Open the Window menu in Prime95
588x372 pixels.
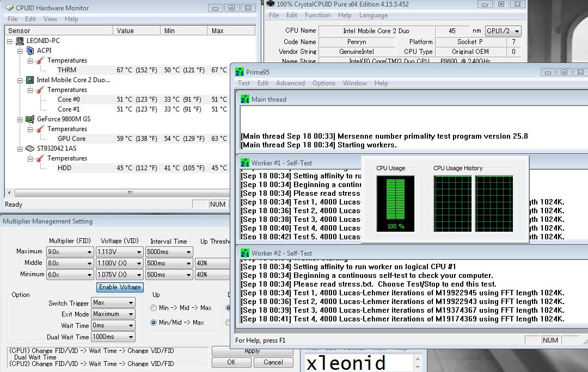(355, 83)
